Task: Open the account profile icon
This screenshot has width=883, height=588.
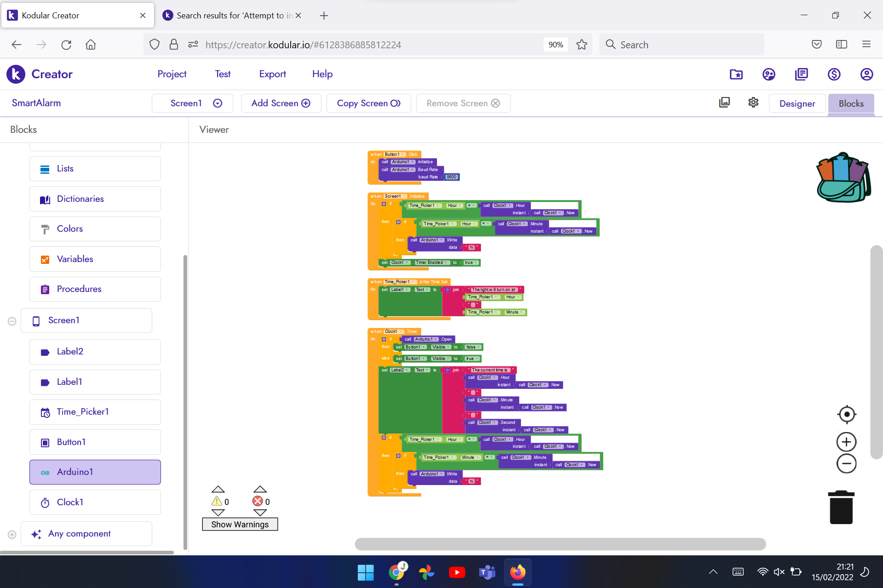Action: pyautogui.click(x=866, y=74)
